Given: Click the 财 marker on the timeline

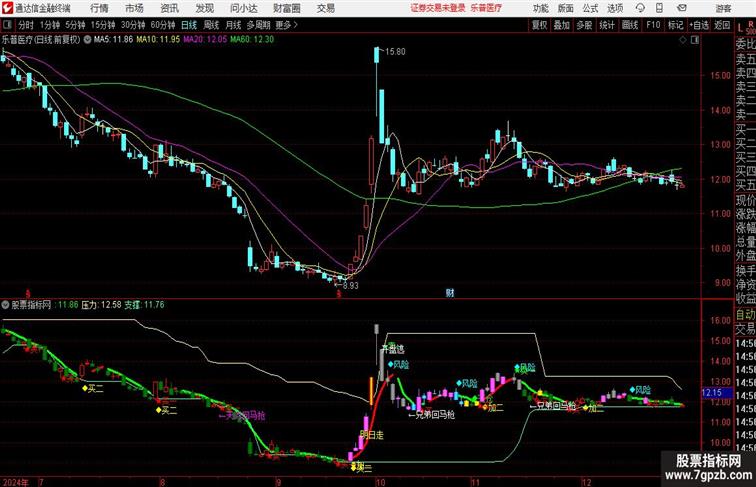Looking at the screenshot, I should 450,293.
